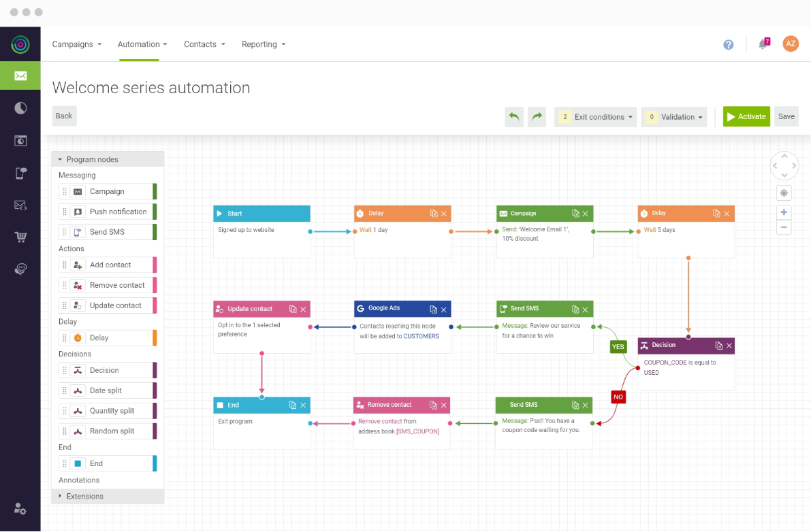The height and width of the screenshot is (532, 811).
Task: Click the YES branch label
Action: [618, 347]
